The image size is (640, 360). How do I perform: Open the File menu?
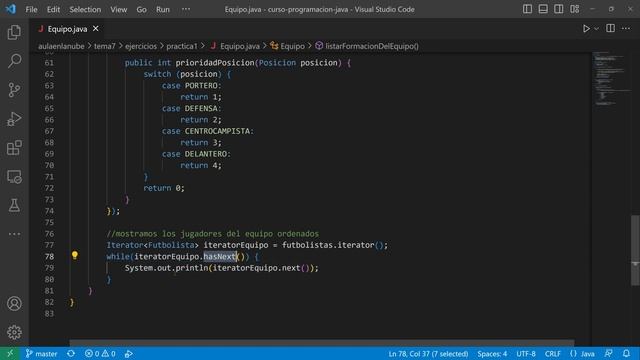[31, 9]
